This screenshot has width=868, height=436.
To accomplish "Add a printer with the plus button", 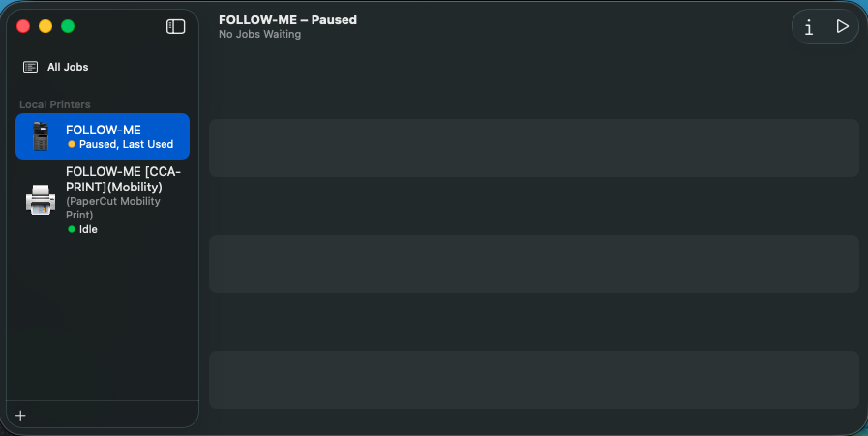I will pos(20,416).
